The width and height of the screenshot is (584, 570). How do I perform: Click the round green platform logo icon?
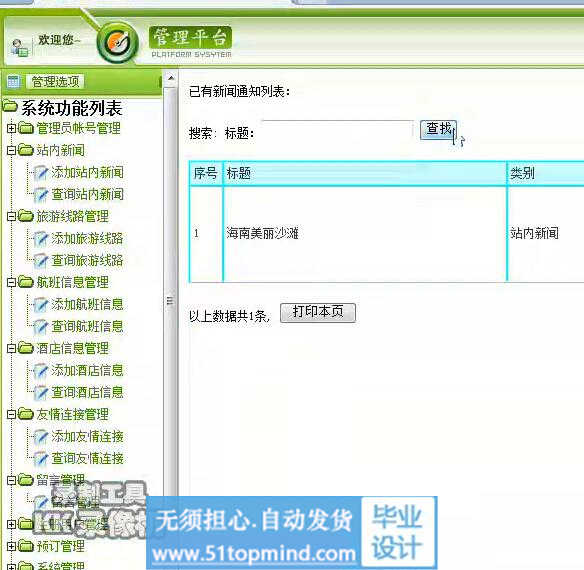point(118,43)
